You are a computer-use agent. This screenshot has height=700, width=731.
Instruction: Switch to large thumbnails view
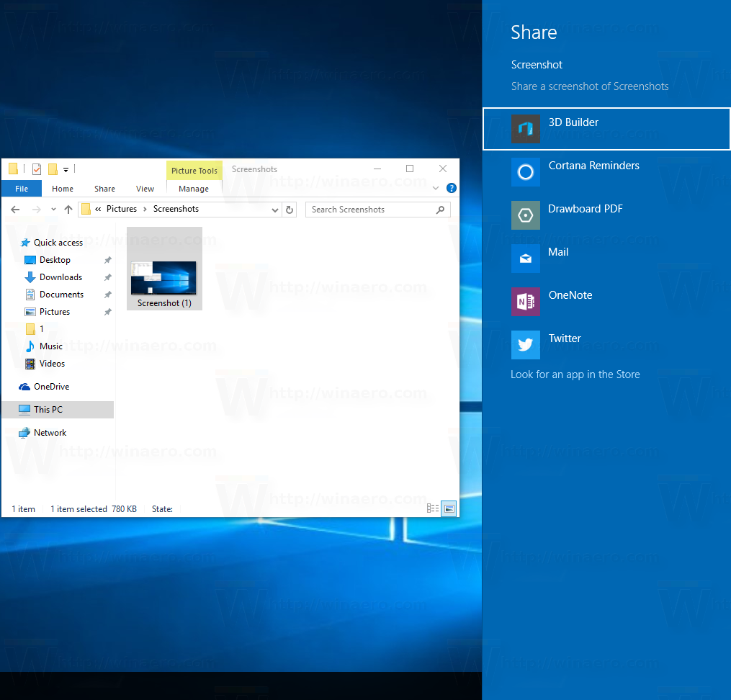[x=449, y=508]
